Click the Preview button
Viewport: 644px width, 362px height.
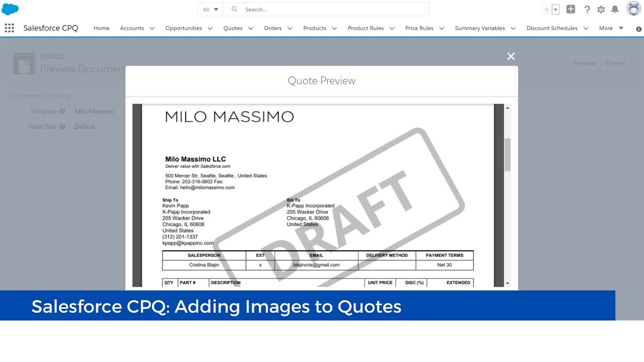584,63
